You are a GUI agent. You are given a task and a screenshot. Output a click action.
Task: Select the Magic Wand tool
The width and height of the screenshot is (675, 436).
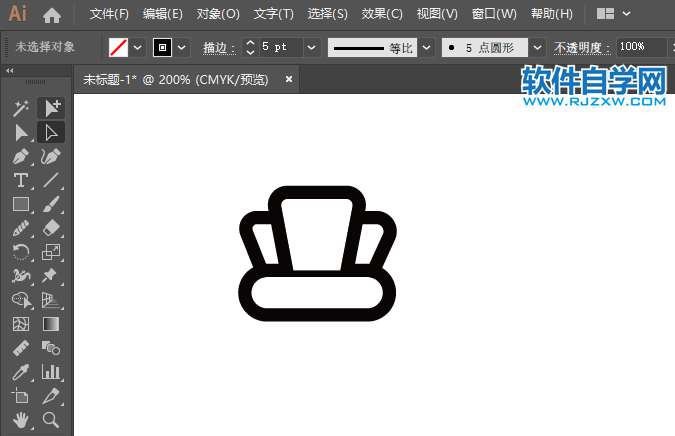[20, 108]
